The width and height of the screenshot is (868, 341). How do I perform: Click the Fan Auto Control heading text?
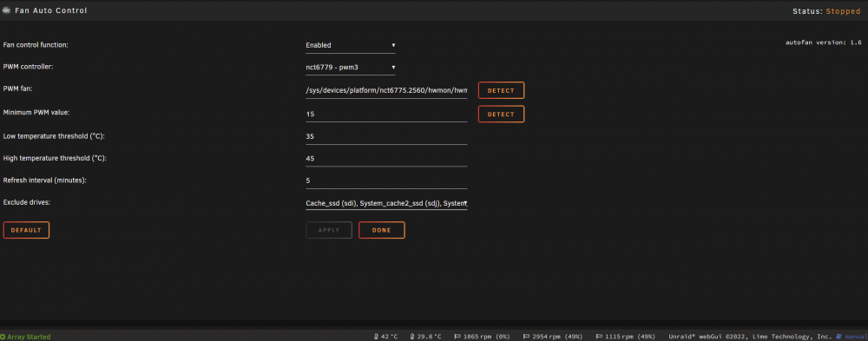pyautogui.click(x=51, y=10)
